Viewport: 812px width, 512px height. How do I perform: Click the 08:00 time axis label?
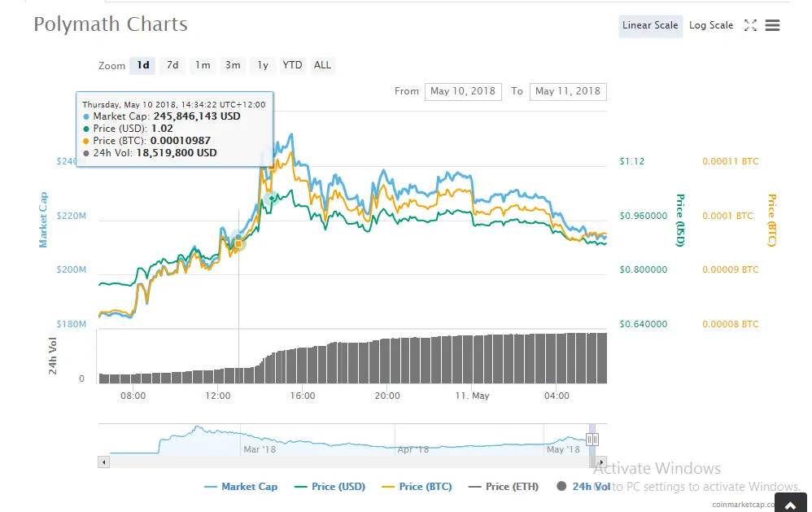pos(133,396)
